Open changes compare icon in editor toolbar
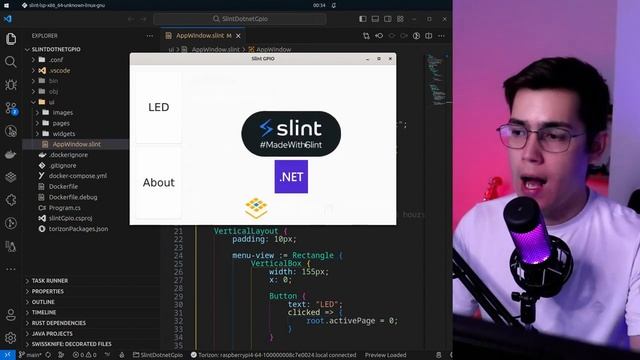Screen dimensions: 640x360 tap(366, 36)
